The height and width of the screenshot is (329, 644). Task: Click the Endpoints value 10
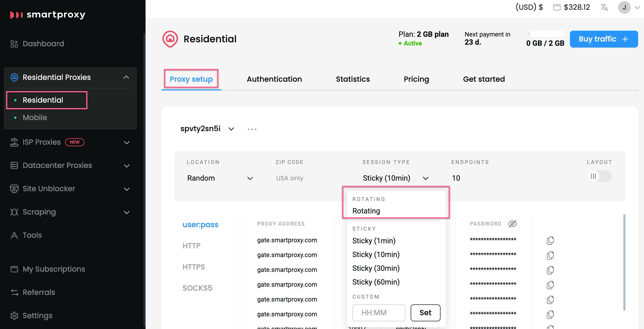coord(456,178)
